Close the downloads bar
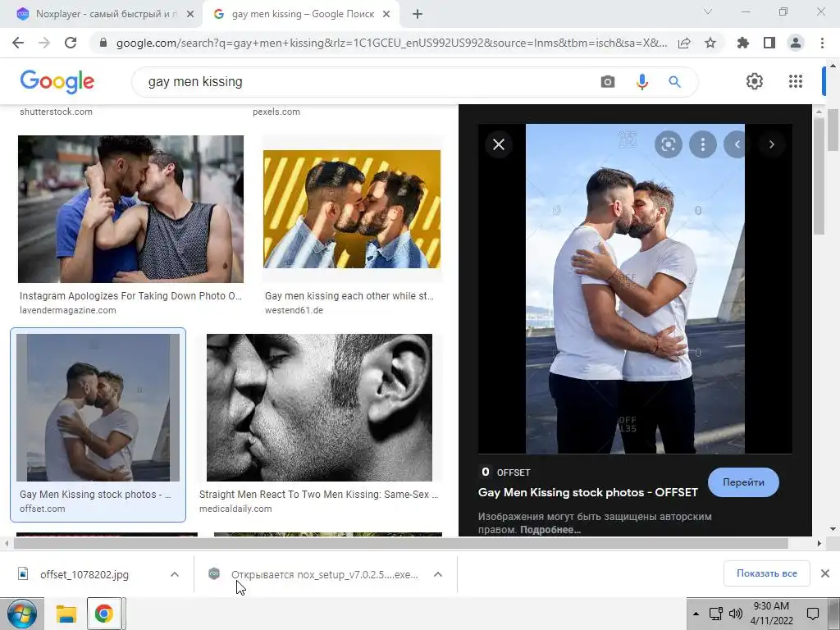Screen dimensions: 840x630 [825, 573]
